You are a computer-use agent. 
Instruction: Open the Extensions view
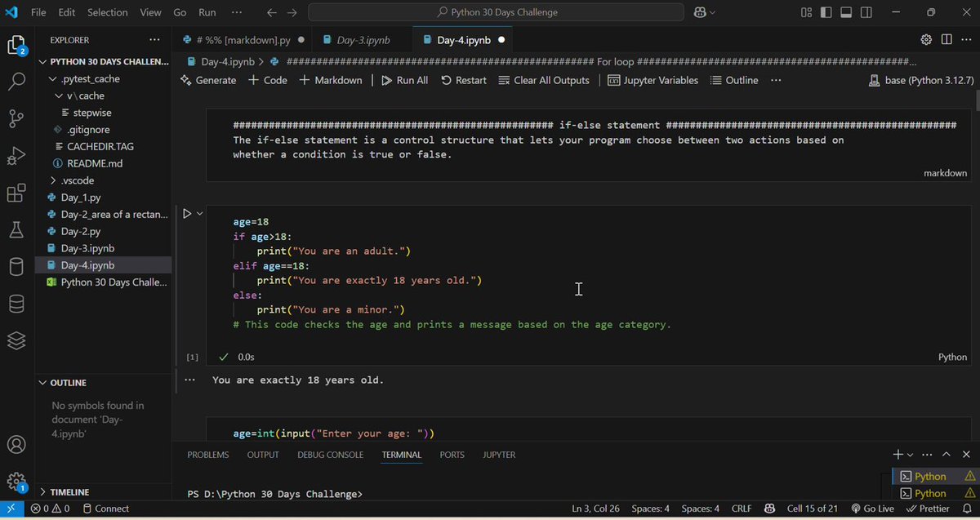pyautogui.click(x=17, y=193)
